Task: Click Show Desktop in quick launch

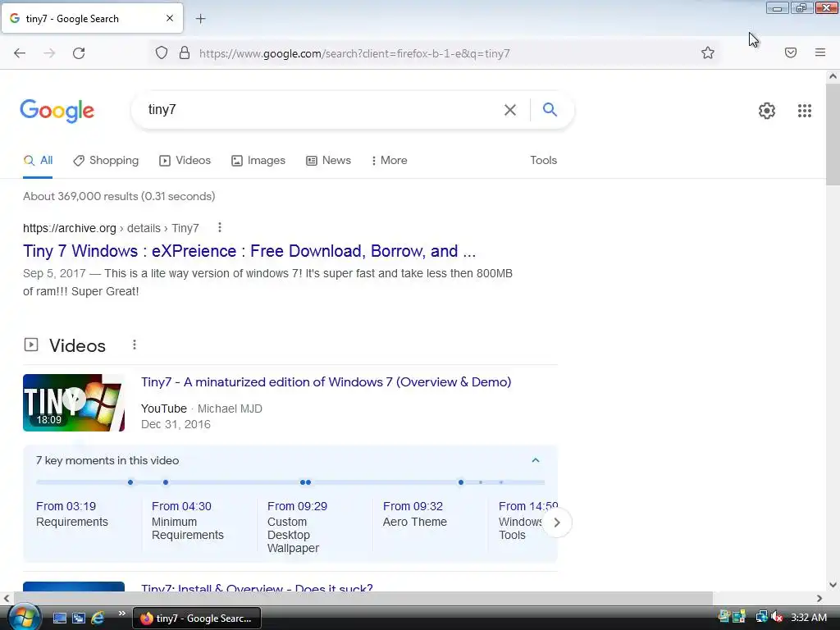Action: [x=59, y=619]
